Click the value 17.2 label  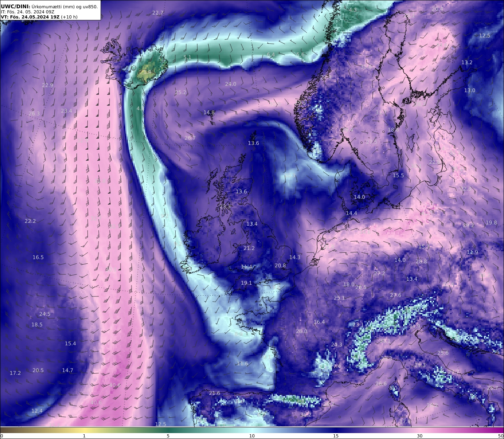click(15, 373)
